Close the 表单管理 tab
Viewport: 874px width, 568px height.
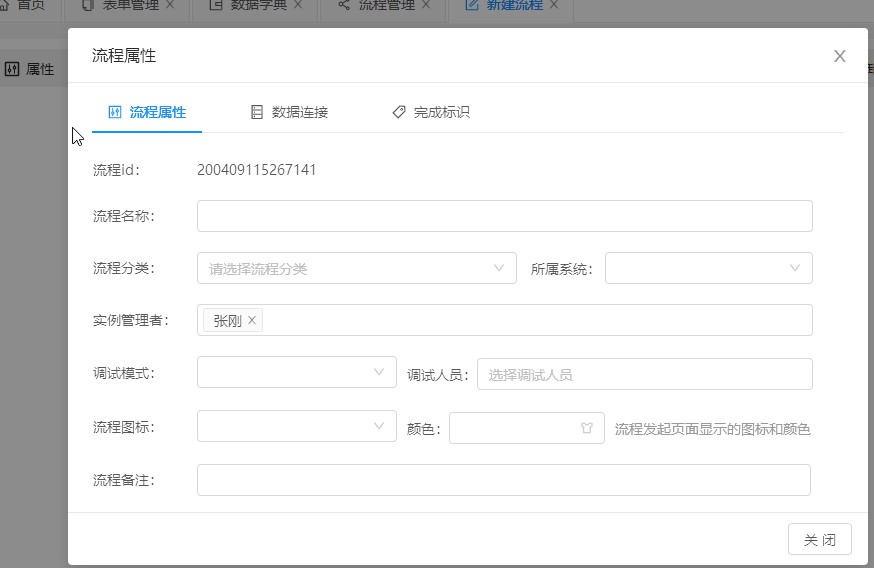171,5
